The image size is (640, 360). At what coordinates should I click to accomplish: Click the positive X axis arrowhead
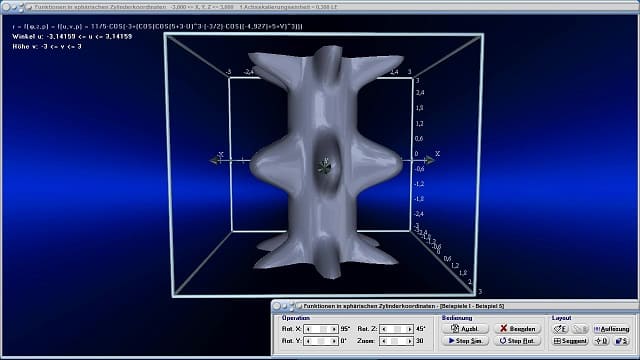click(x=429, y=160)
